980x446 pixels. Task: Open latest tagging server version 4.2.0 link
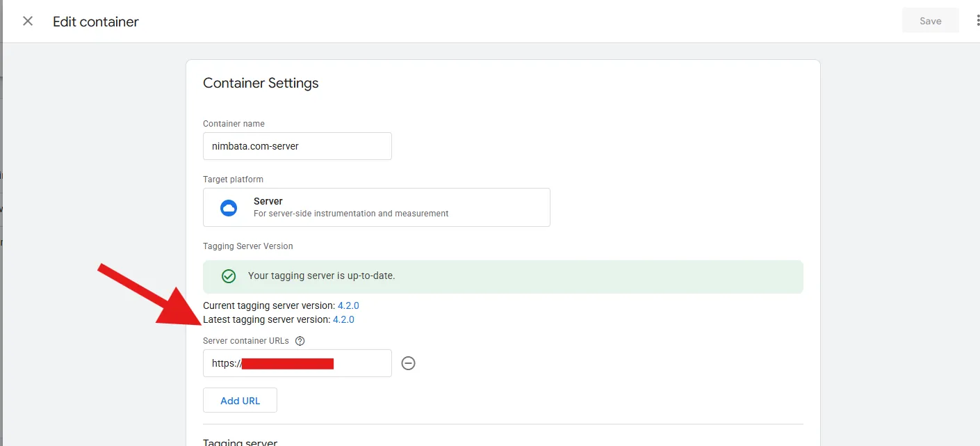pos(343,319)
